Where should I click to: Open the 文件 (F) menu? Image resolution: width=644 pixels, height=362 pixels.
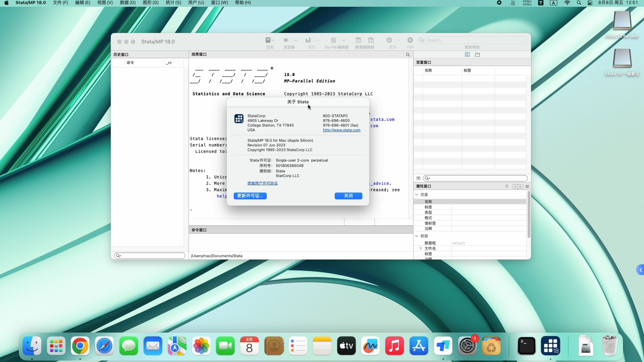[60, 3]
